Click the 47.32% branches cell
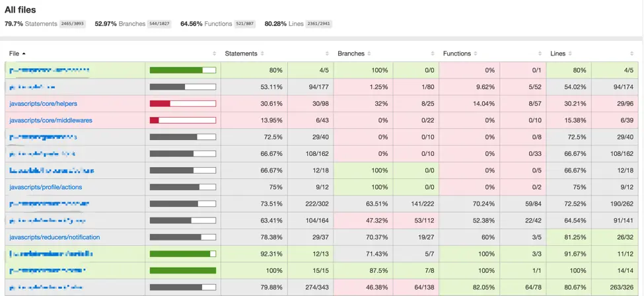The image size is (644, 296). click(x=363, y=221)
